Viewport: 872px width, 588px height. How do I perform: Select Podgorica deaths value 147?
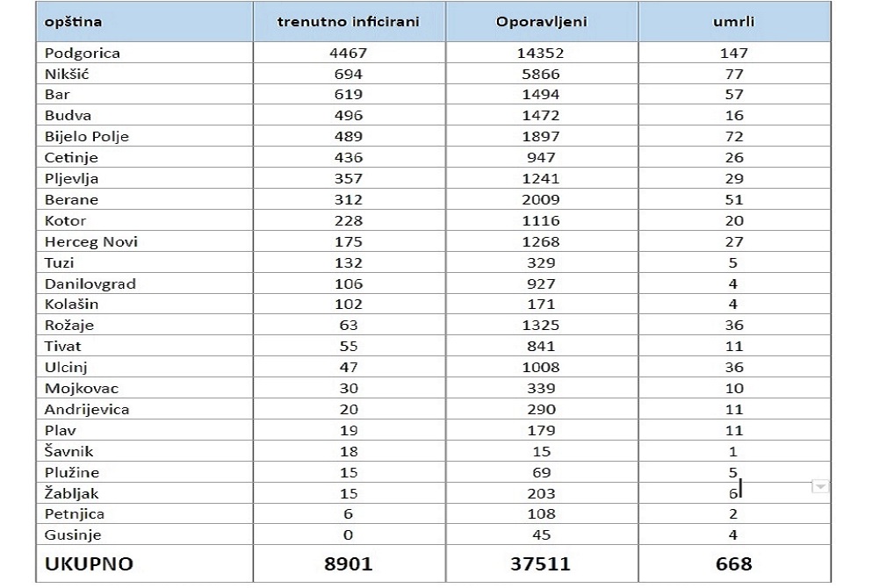tap(733, 54)
